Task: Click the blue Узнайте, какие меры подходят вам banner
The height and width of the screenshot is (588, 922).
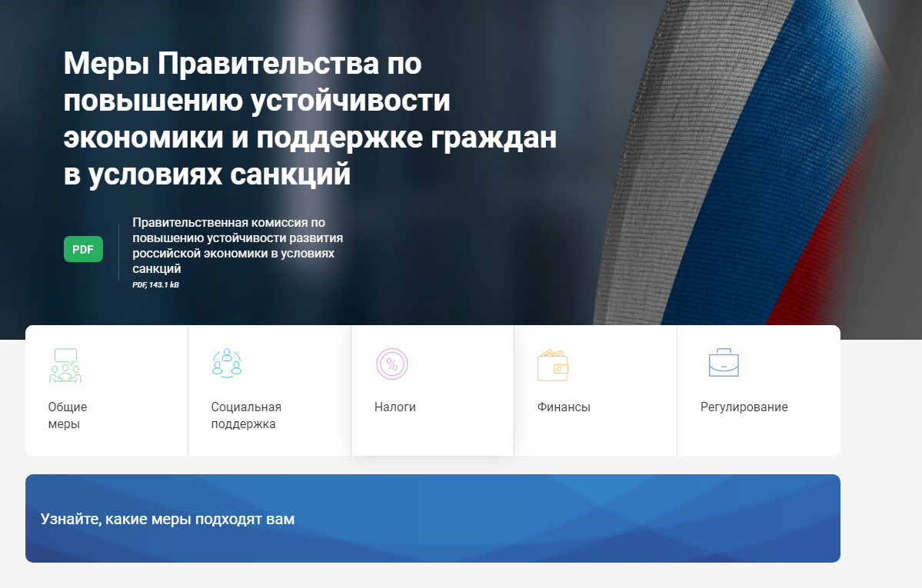Action: [433, 519]
